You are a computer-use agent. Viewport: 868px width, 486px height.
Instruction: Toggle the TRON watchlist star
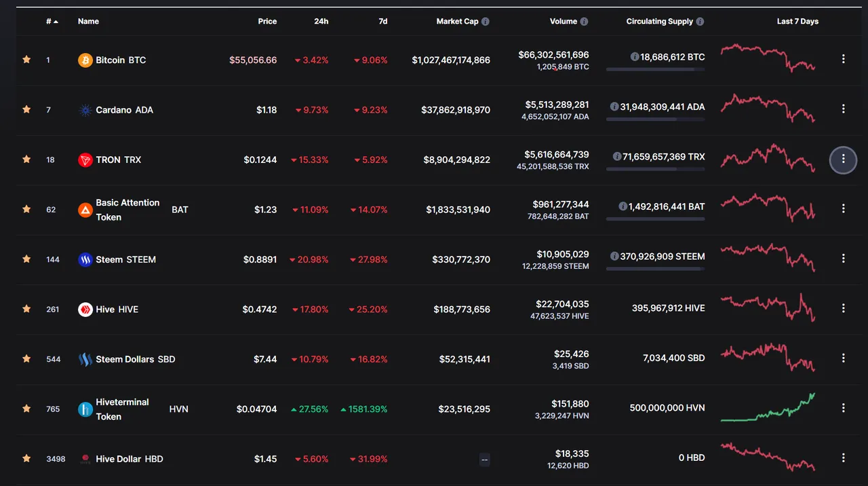point(26,160)
